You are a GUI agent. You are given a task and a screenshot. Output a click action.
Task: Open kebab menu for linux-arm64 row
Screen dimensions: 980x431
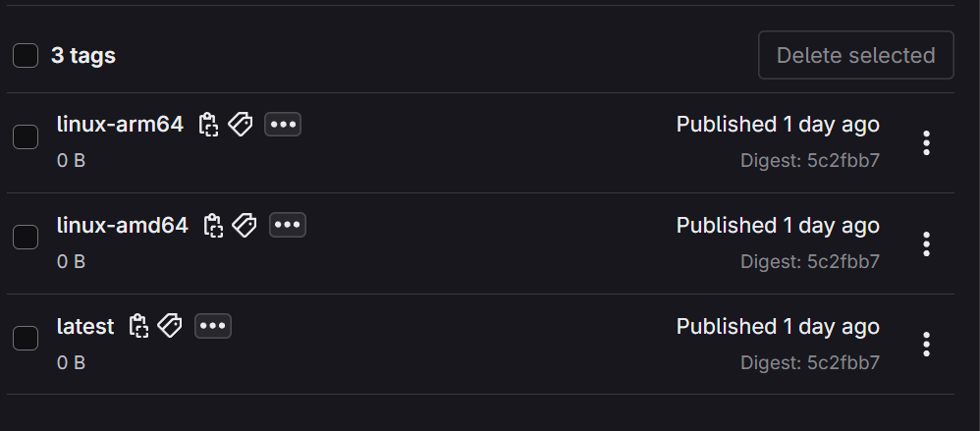tap(926, 142)
